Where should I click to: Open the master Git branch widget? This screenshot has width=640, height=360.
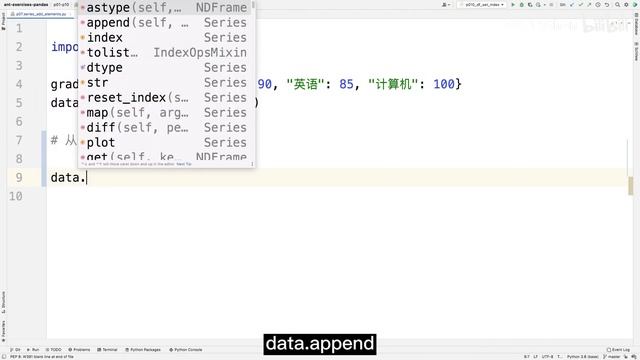612,357
